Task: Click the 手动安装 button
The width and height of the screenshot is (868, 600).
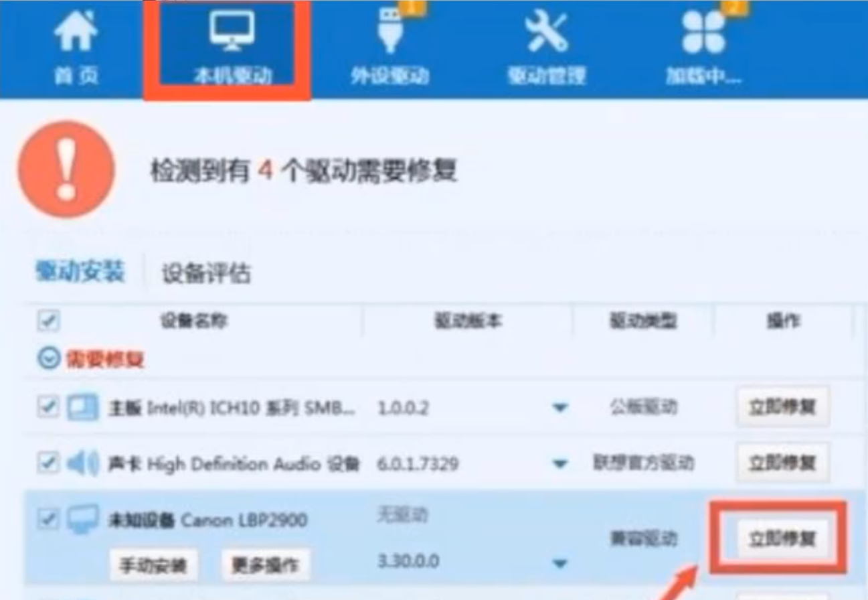Action: (x=153, y=566)
